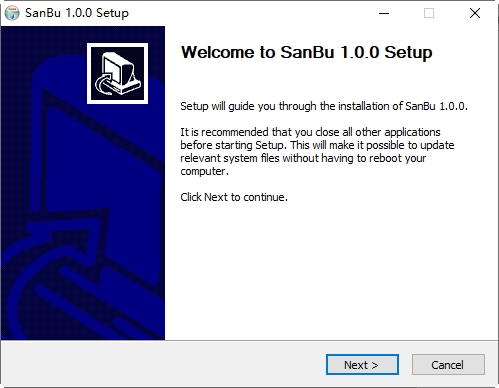Image resolution: width=499 pixels, height=388 pixels.
Task: Click the 'relevant system files' text line
Action: tap(303, 158)
